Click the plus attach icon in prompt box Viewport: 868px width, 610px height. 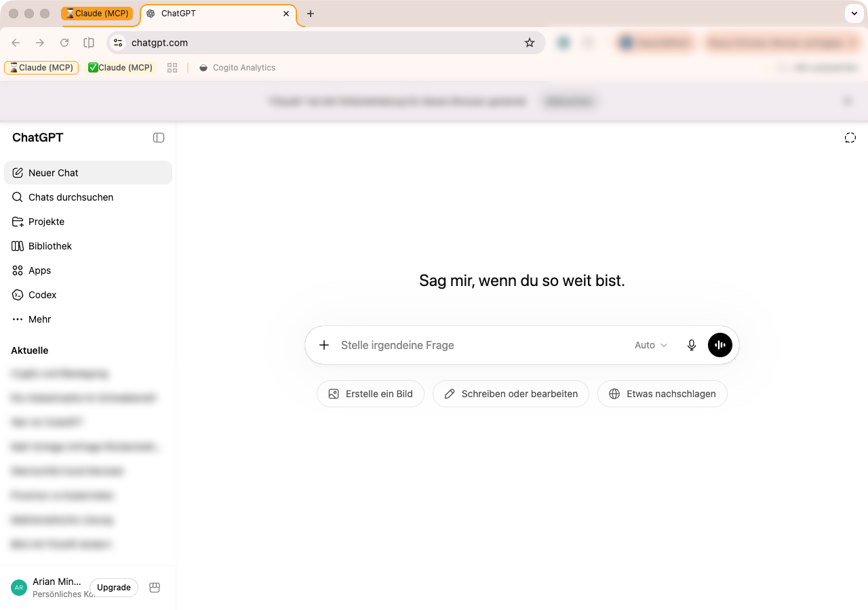point(324,345)
